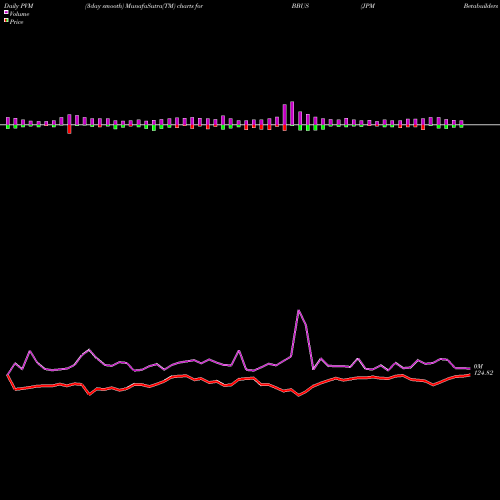Click the '(JPM' header text

coord(368,6)
